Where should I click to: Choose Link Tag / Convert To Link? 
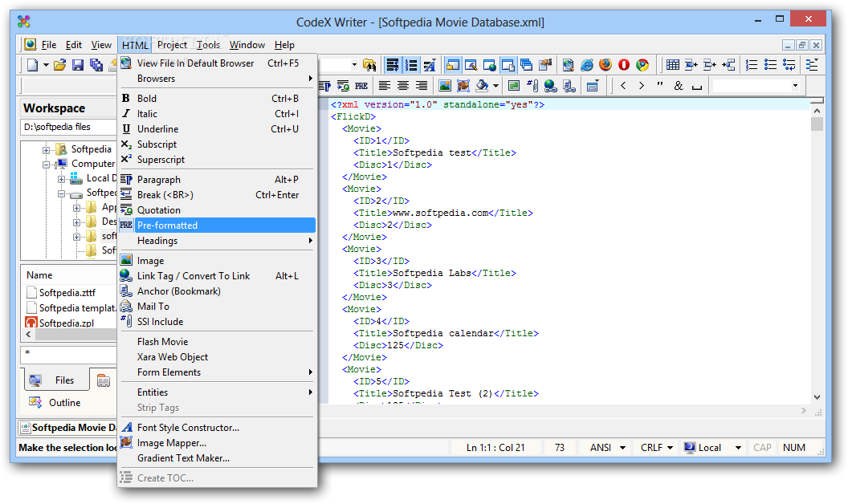coord(217,276)
